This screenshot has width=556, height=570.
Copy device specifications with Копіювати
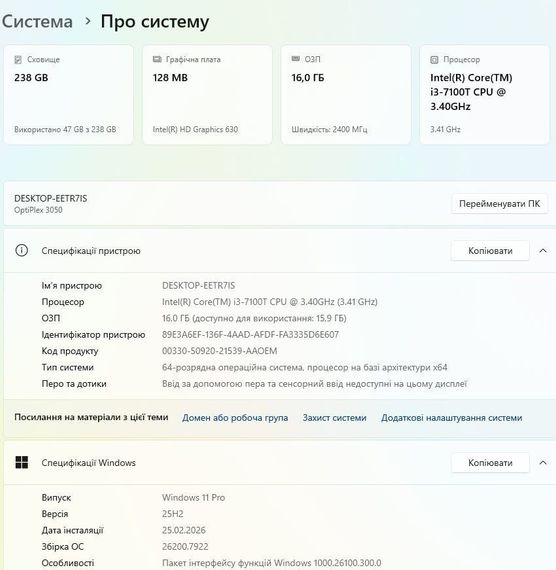coord(490,250)
